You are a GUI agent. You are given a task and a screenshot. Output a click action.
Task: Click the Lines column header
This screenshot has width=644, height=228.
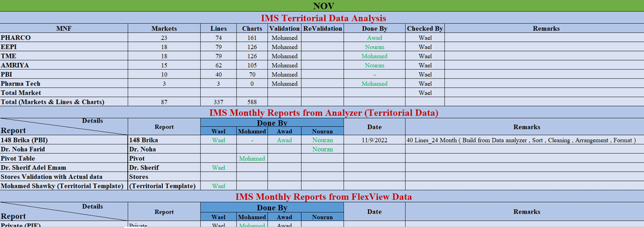pyautogui.click(x=218, y=28)
